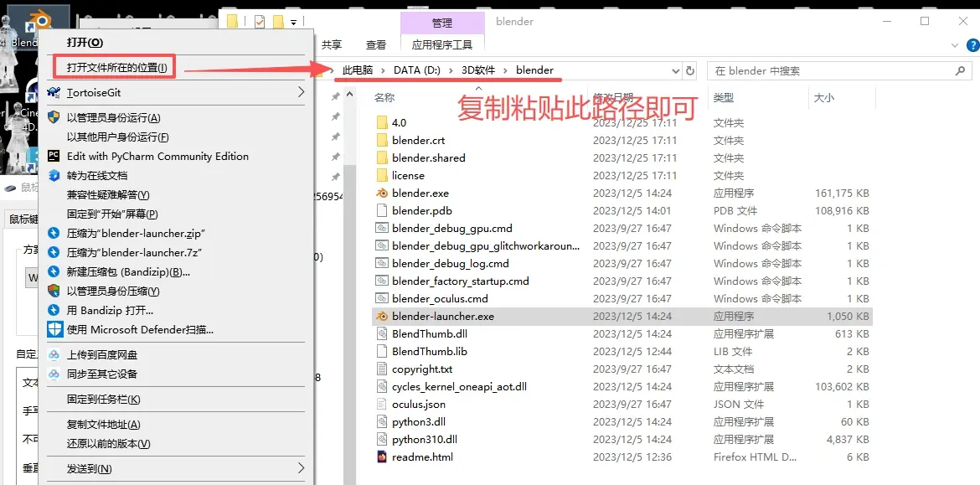Expand the breadcrumb arrow after 3D软件
The width and height of the screenshot is (980, 485).
[x=506, y=70]
